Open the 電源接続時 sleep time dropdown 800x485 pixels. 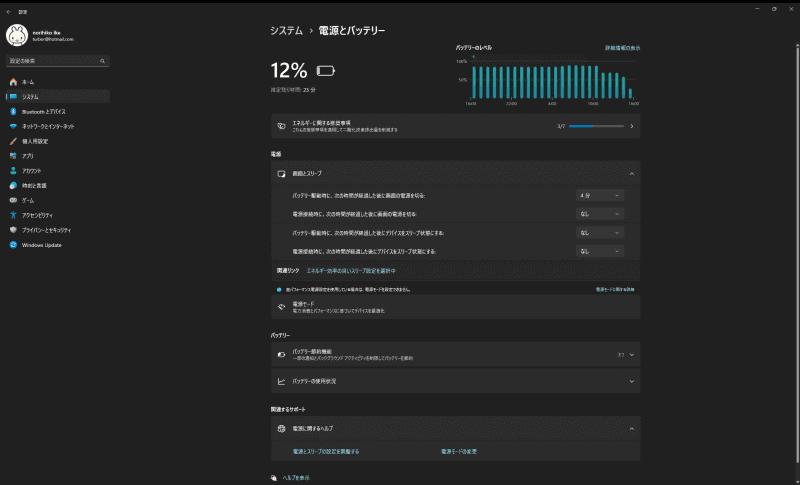pos(599,251)
